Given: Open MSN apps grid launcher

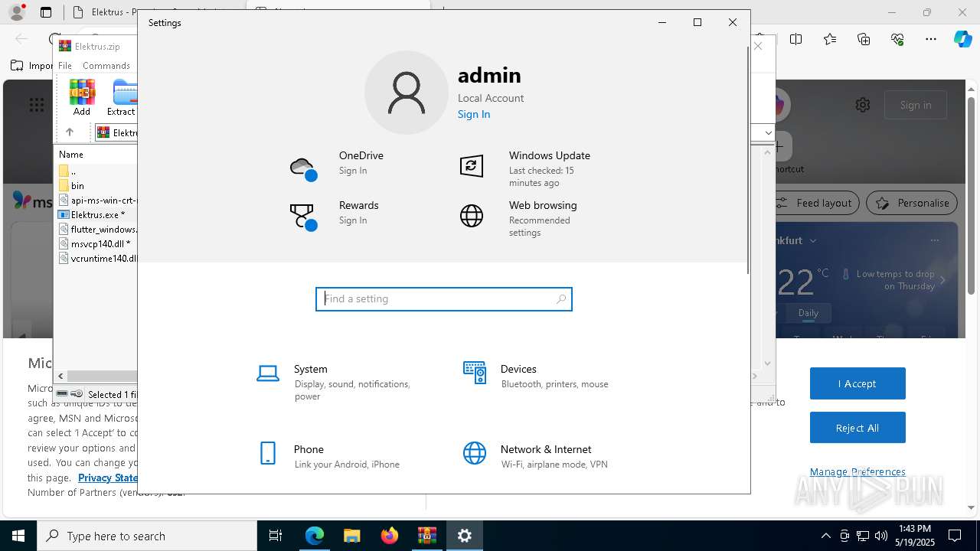Looking at the screenshot, I should click(x=37, y=105).
